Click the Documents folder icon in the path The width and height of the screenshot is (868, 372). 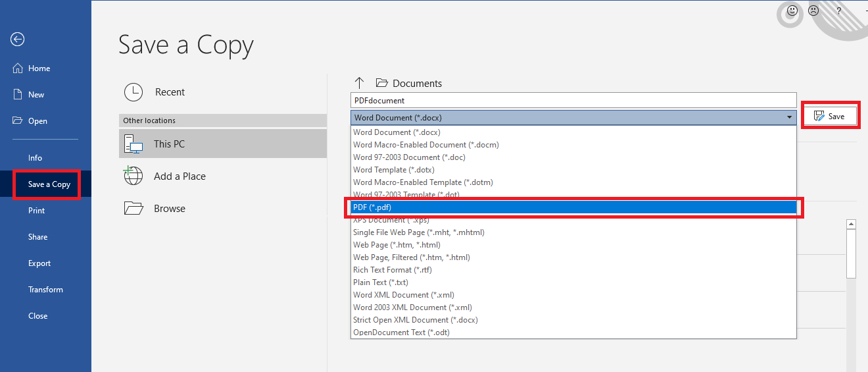coord(381,83)
